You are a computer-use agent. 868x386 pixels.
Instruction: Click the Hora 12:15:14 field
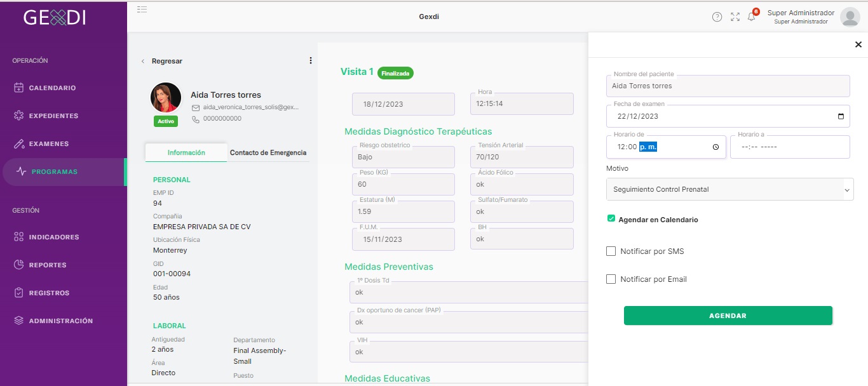tap(522, 104)
